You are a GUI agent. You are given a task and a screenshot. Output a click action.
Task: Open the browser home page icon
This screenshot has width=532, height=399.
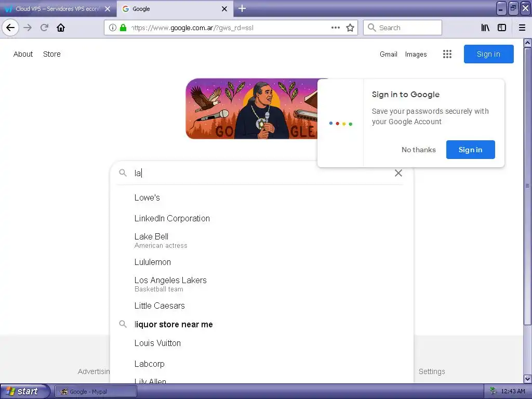tap(61, 28)
